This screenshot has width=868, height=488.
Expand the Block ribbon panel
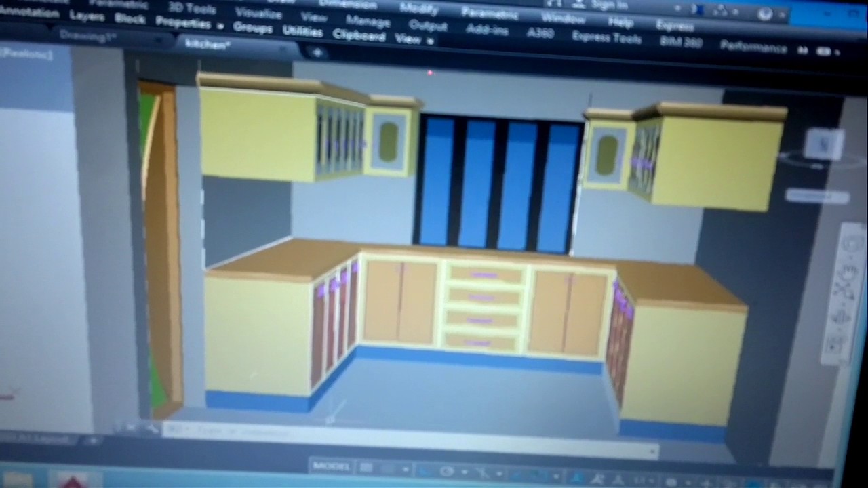point(130,19)
